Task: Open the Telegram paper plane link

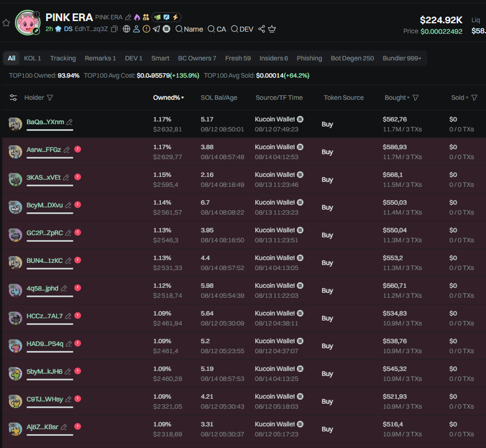Action: click(x=156, y=29)
